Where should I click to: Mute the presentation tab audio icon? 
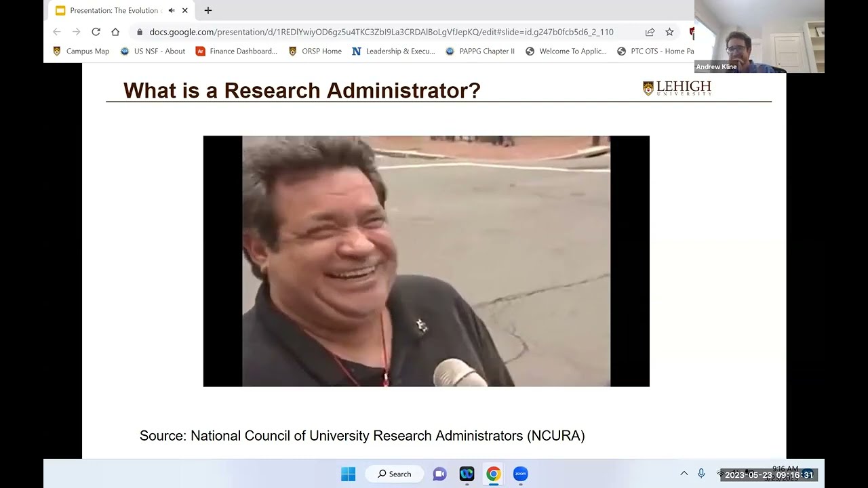172,10
